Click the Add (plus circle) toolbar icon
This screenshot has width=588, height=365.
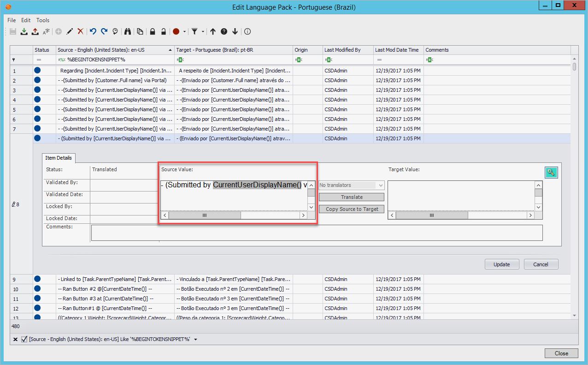pyautogui.click(x=59, y=31)
